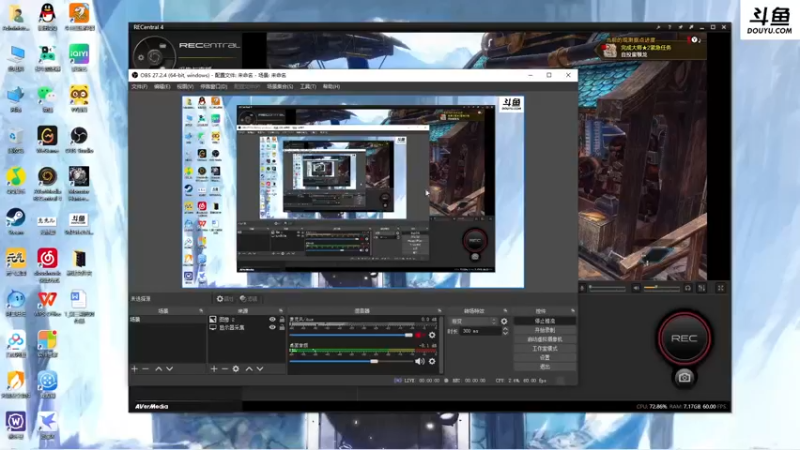Open the OBS 文件(F) menu
800x450 pixels.
[x=139, y=87]
